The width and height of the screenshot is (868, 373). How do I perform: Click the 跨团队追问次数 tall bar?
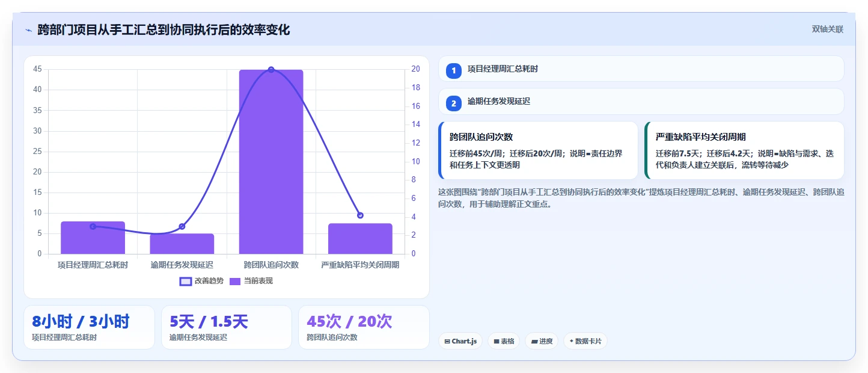(x=271, y=161)
